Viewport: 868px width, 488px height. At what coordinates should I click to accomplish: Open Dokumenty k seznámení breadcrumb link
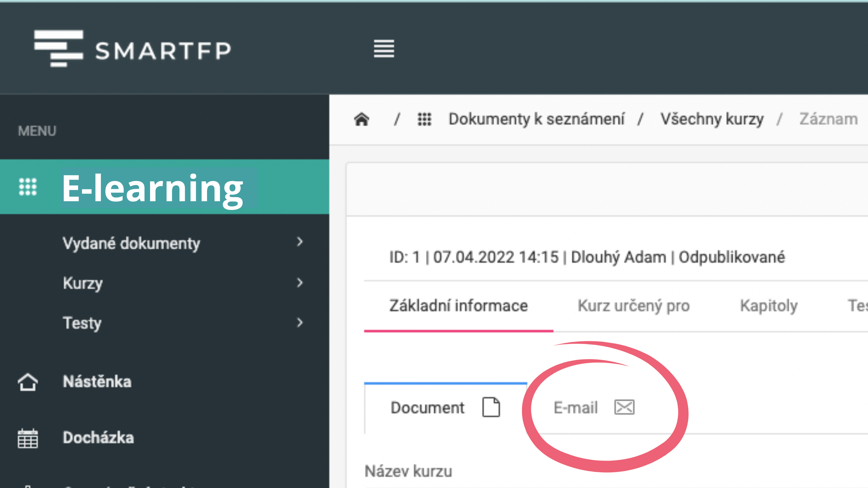[536, 119]
